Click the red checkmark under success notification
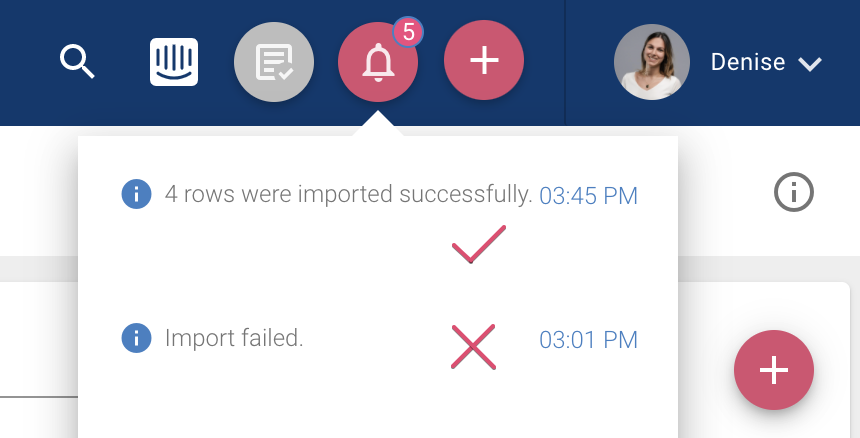The image size is (860, 438). pos(478,244)
